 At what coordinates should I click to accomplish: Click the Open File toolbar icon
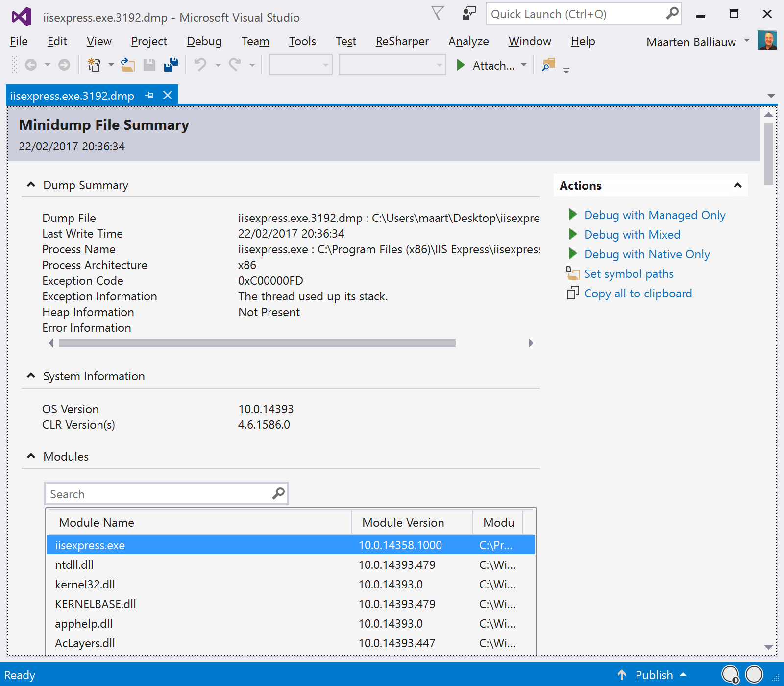(128, 65)
